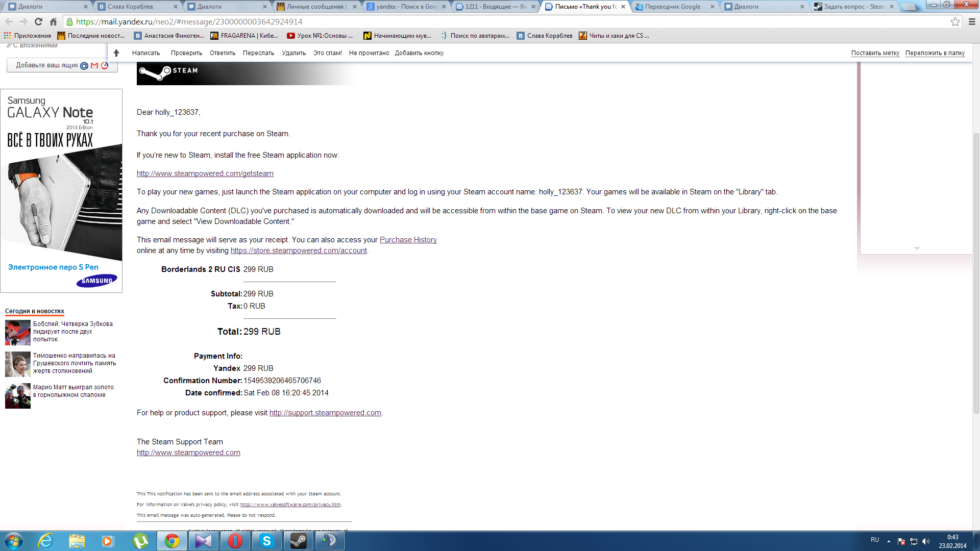Open the FRAGARENA bookmark
This screenshot has width=980, height=551.
tap(244, 36)
